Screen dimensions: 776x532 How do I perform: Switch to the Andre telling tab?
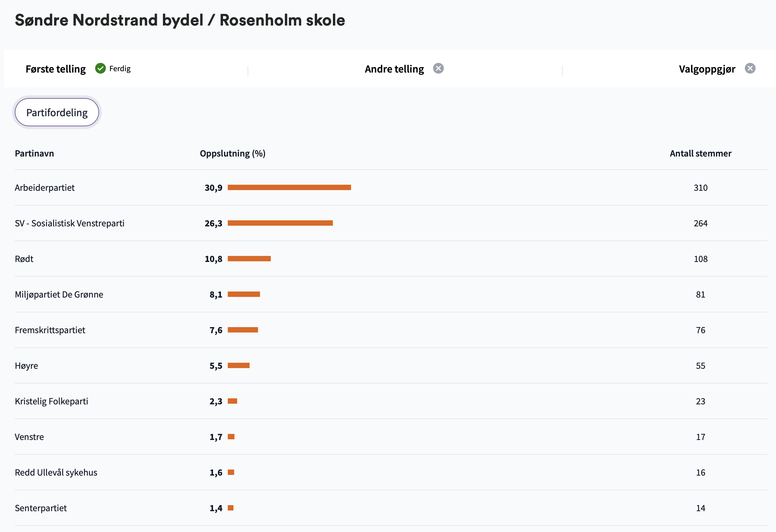[394, 69]
